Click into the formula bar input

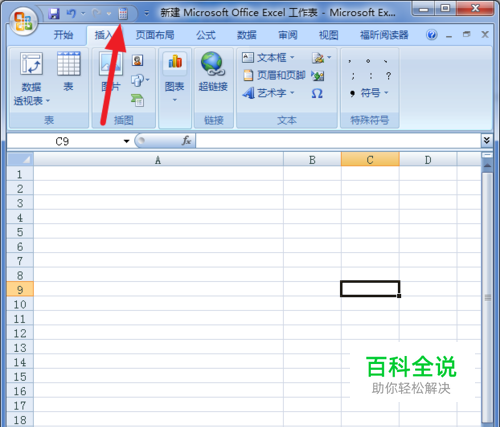pyautogui.click(x=338, y=141)
